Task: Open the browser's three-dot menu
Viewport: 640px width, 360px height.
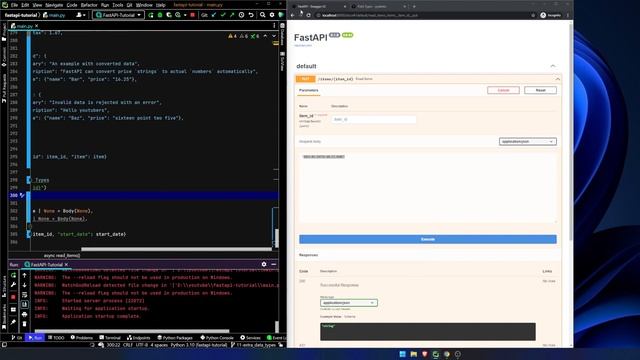Action: (x=568, y=15)
